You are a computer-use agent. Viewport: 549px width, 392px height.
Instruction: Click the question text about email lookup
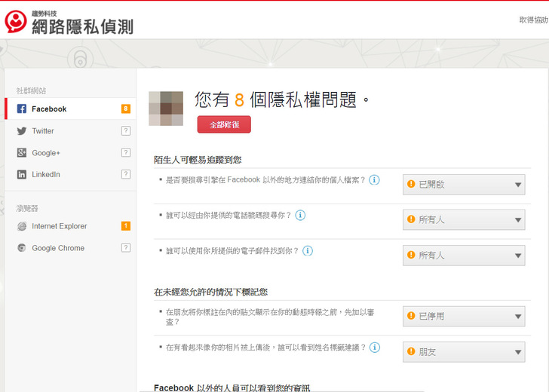coord(232,250)
